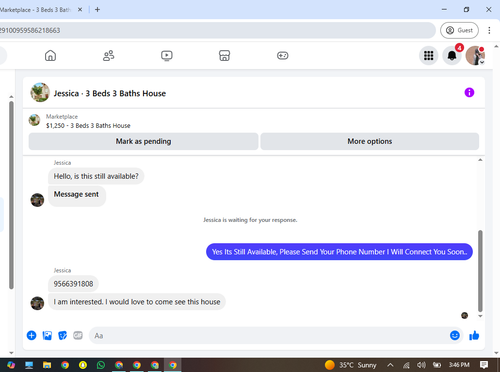Click the More options button
Screen dimensions: 500x372
(x=370, y=141)
